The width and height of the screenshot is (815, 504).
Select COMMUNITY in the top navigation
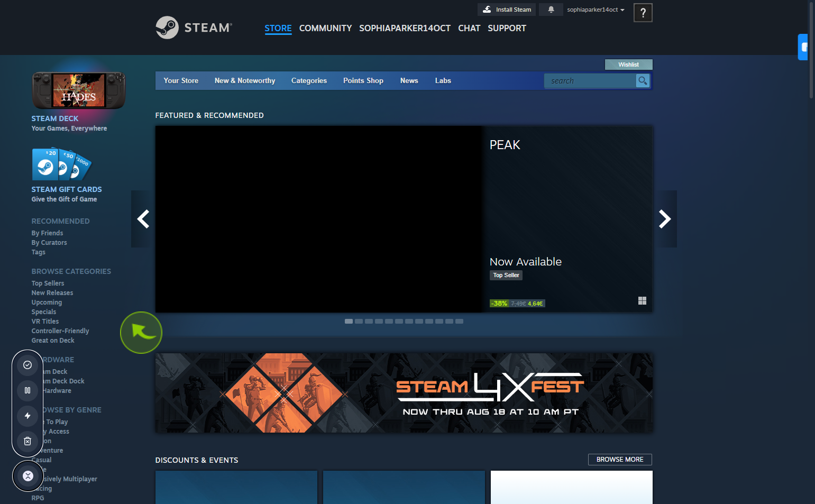(325, 28)
